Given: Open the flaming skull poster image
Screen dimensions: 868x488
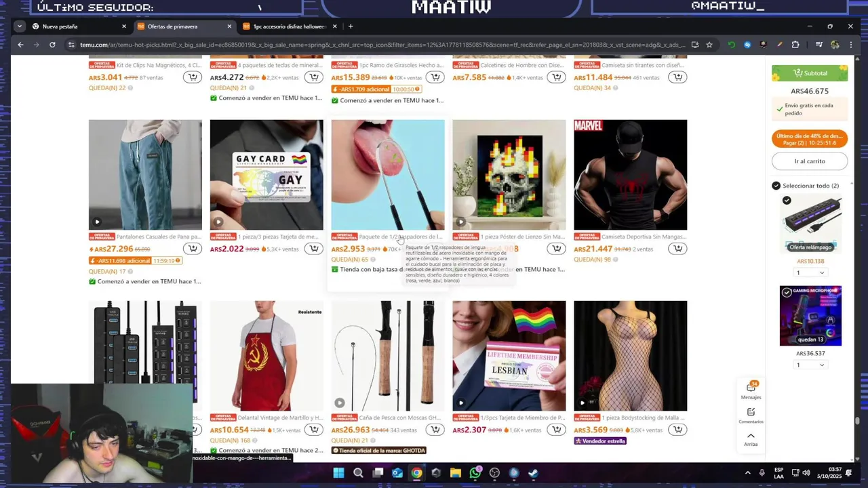Looking at the screenshot, I should [x=509, y=175].
